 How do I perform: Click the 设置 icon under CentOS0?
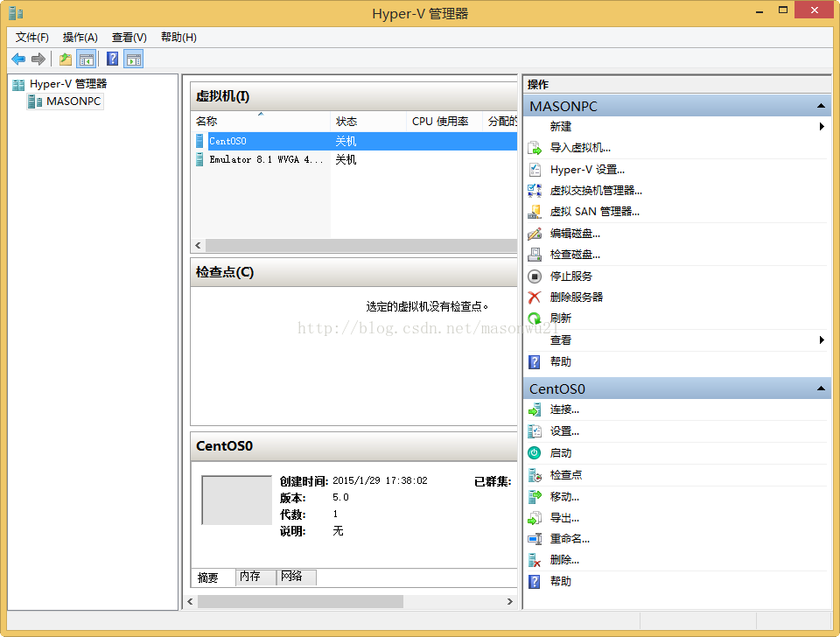(x=535, y=431)
